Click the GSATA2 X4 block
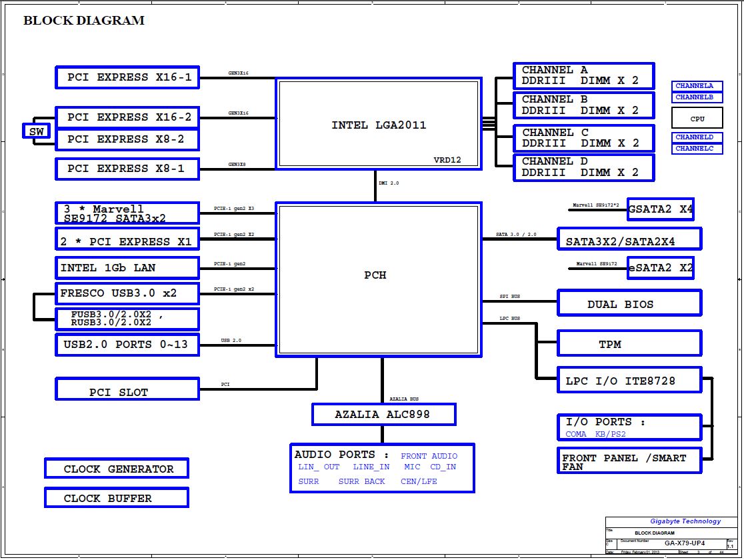The width and height of the screenshot is (744, 560). [x=660, y=209]
